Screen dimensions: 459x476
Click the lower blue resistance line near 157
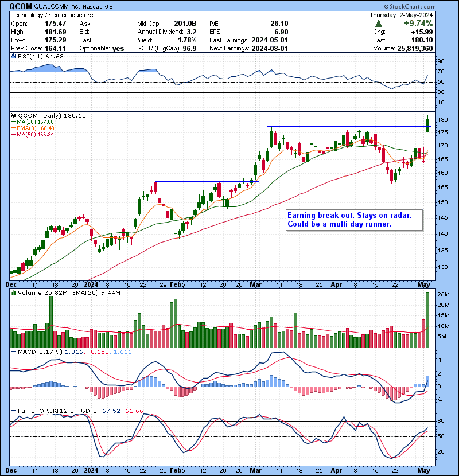[207, 182]
